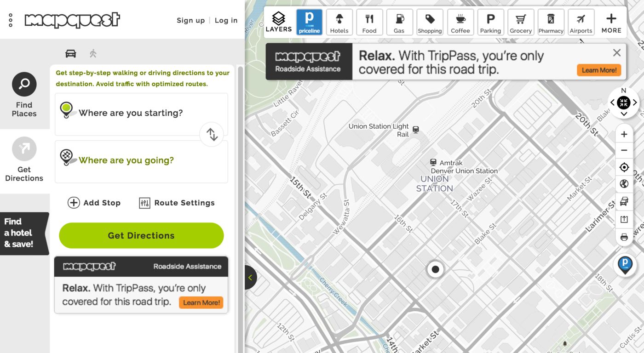This screenshot has width=644, height=353.
Task: Show Hotels on map
Action: tap(339, 22)
